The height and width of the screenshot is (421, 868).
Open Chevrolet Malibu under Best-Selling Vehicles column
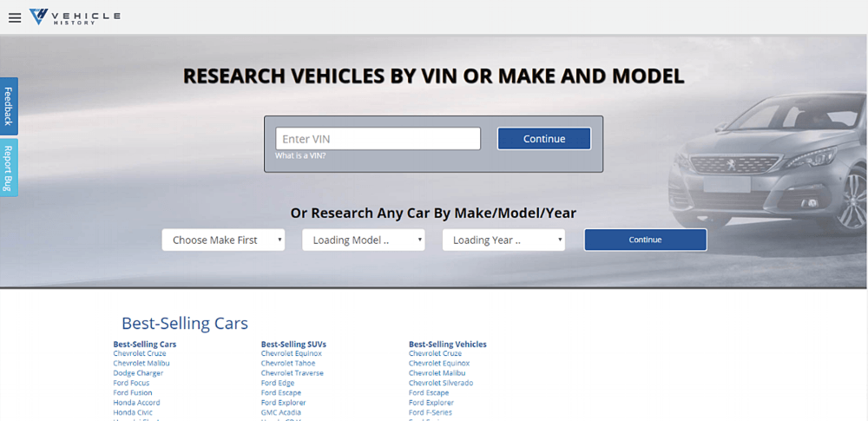(437, 373)
